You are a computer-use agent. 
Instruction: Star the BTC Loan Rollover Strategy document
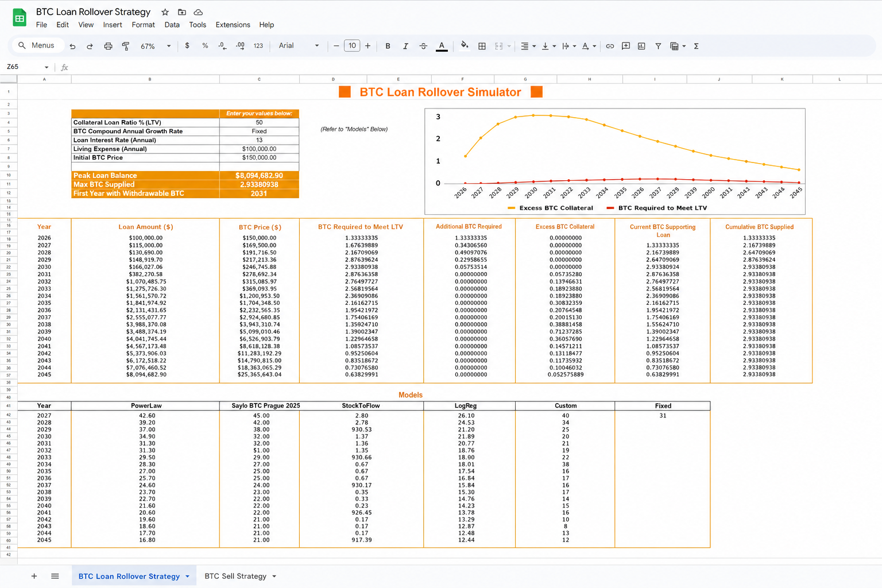(165, 12)
